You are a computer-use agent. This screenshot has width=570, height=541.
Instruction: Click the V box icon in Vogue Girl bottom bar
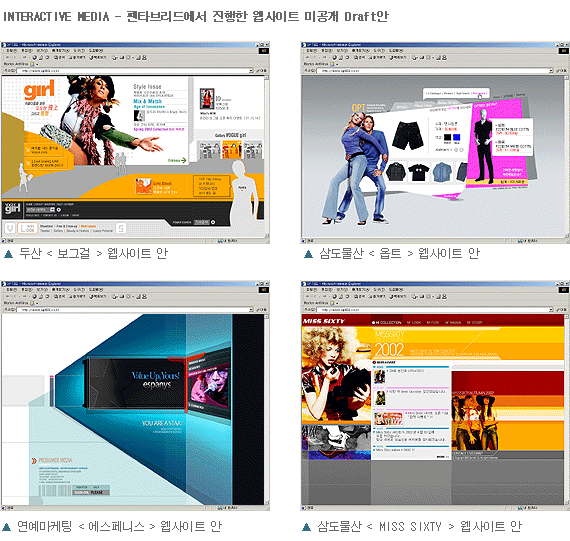pyautogui.click(x=10, y=228)
